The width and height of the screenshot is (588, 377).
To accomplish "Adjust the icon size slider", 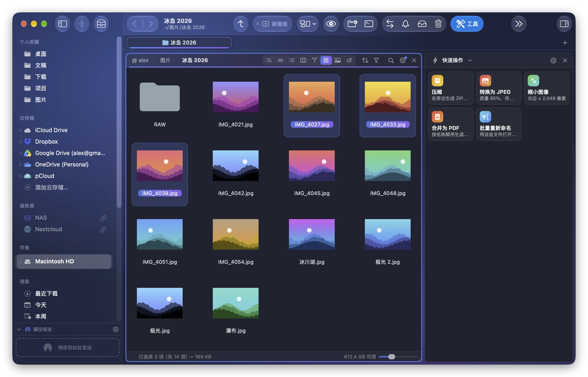I will pyautogui.click(x=391, y=357).
